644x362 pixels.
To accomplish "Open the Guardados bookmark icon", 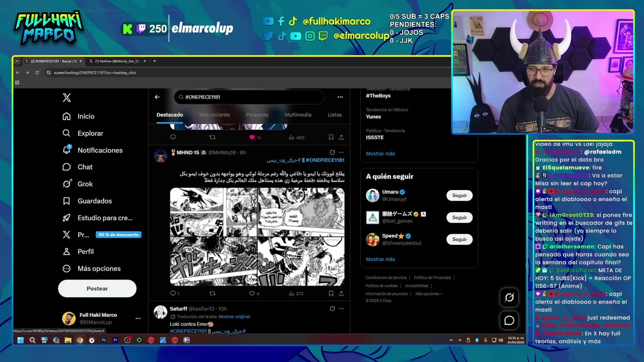I will [66, 201].
